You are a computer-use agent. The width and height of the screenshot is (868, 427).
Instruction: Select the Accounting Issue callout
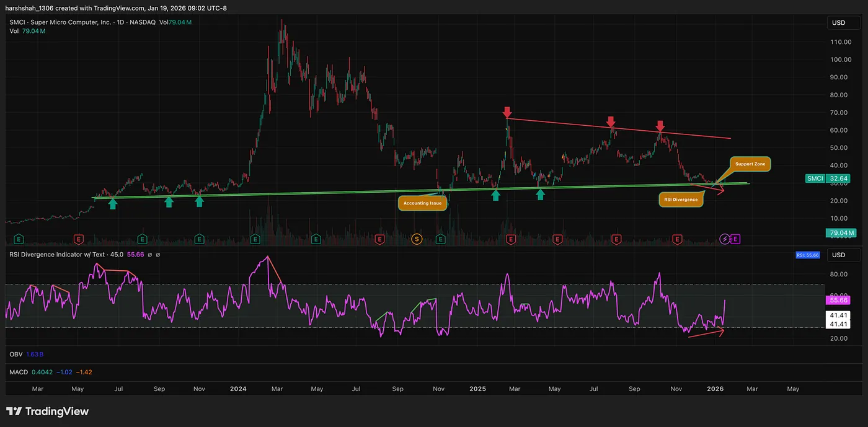coord(422,203)
